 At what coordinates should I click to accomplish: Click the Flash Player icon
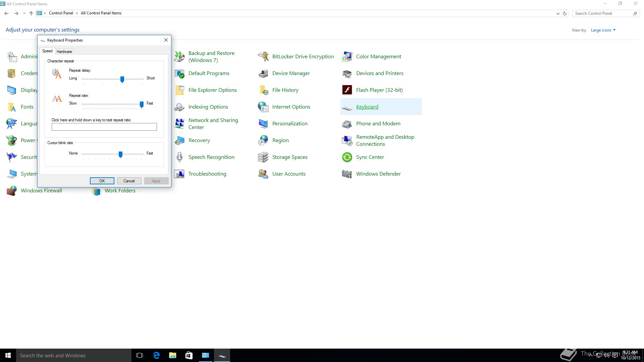point(347,90)
